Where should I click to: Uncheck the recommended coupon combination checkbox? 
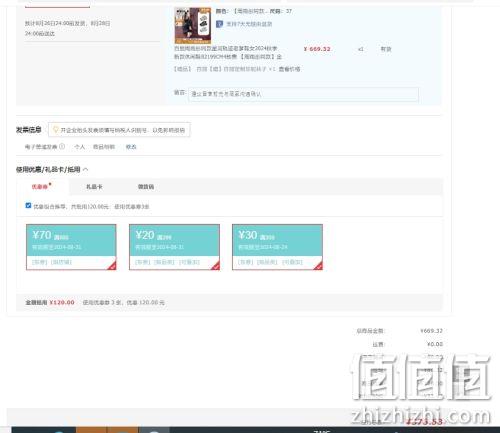point(28,206)
